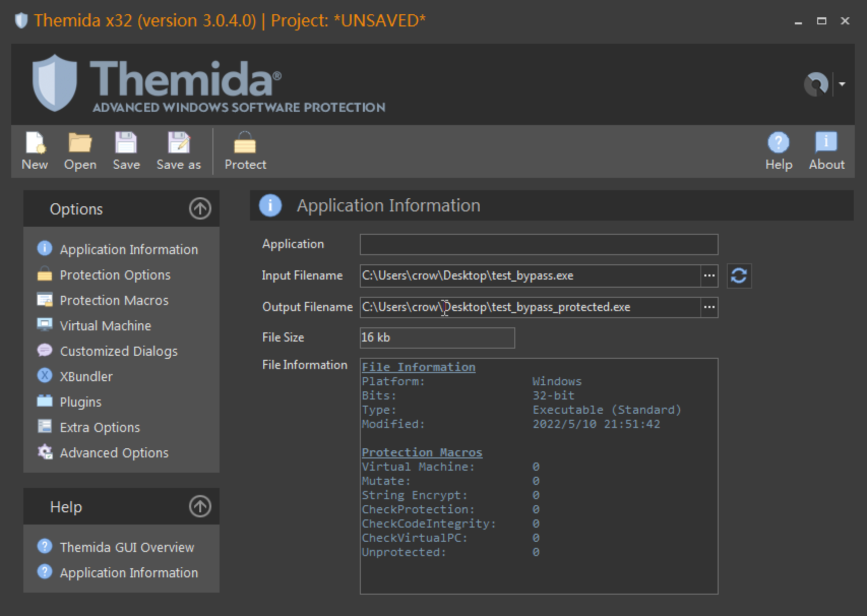Select Application Information in the Options list

(x=118, y=249)
